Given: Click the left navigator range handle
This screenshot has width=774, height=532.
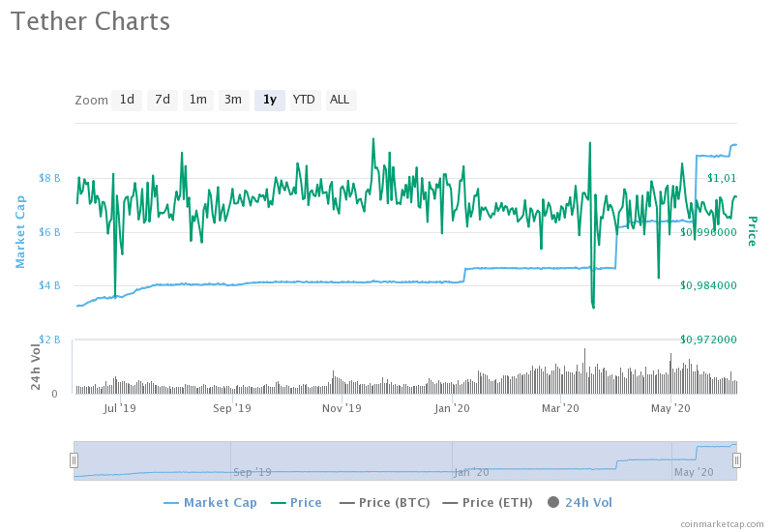Looking at the screenshot, I should click(74, 460).
